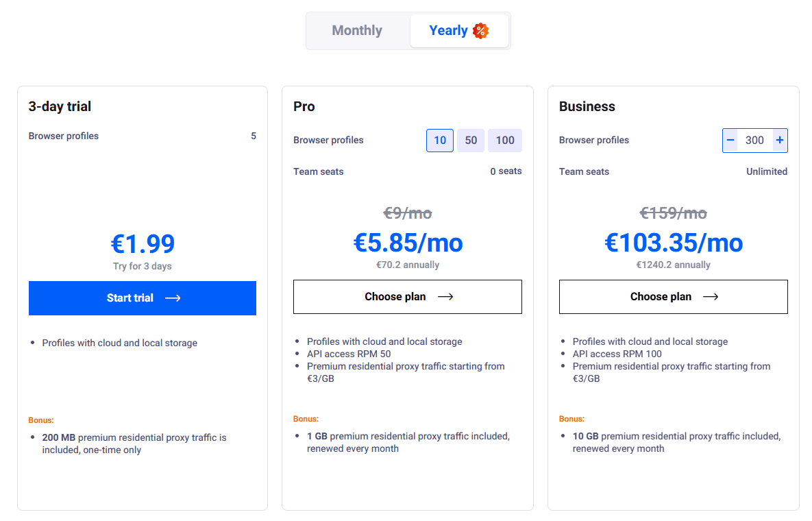Select 50 browser profiles in Pro plan
812x521 pixels.
click(x=471, y=140)
